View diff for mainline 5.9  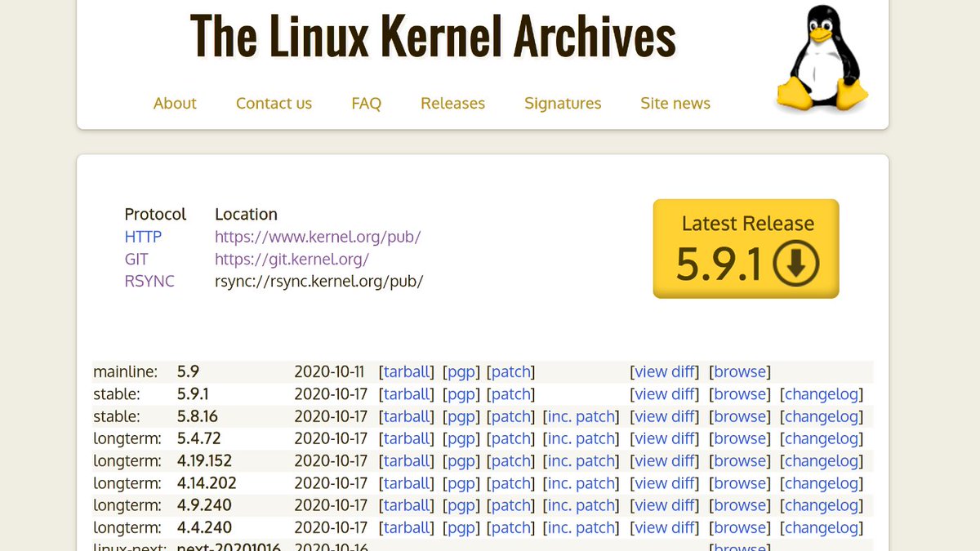pos(665,371)
